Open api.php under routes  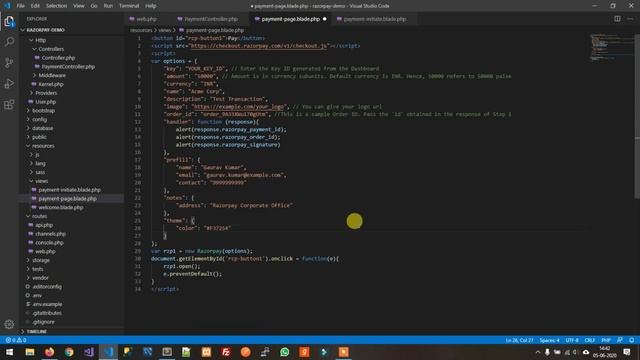pyautogui.click(x=44, y=225)
